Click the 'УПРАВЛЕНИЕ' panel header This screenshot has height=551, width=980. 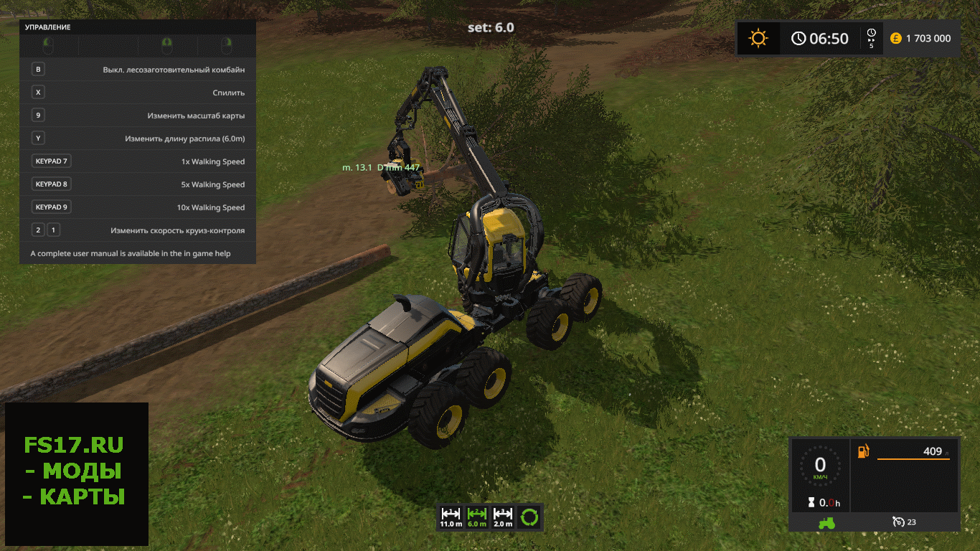(138, 27)
